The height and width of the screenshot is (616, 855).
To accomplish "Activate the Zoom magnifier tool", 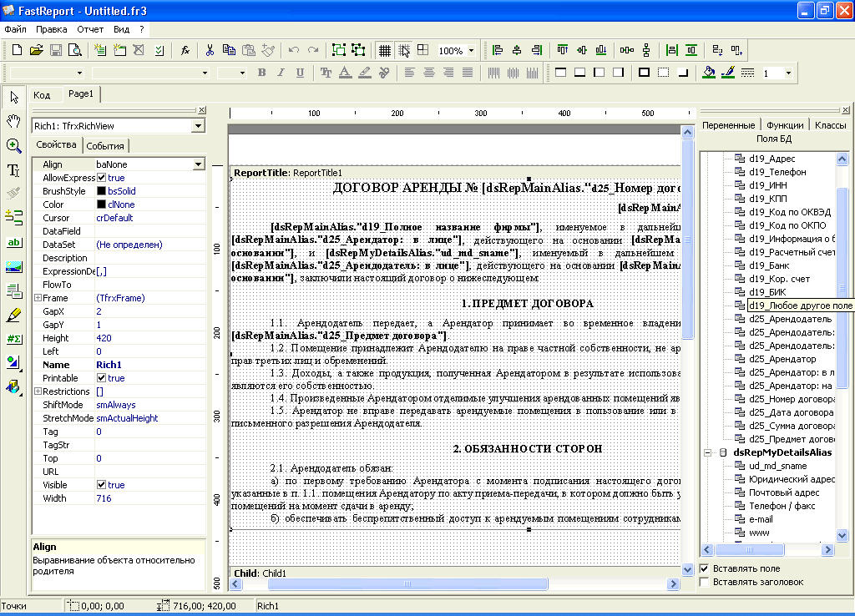I will (x=13, y=146).
